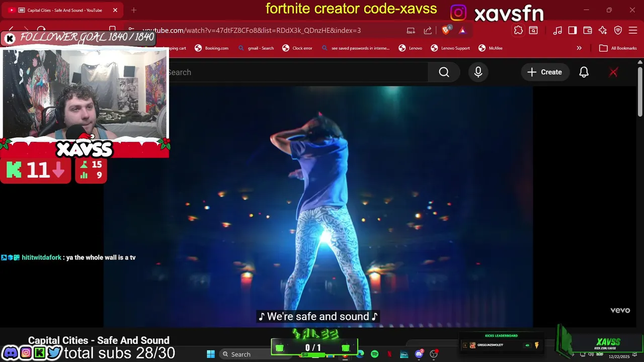Open Microsoft Edge from taskbar

tap(360, 354)
